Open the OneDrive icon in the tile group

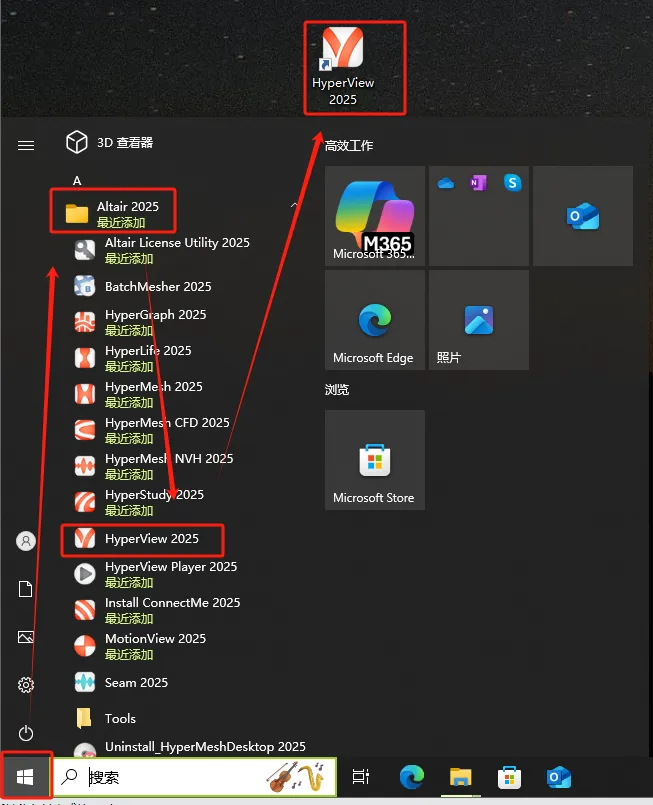pos(446,183)
